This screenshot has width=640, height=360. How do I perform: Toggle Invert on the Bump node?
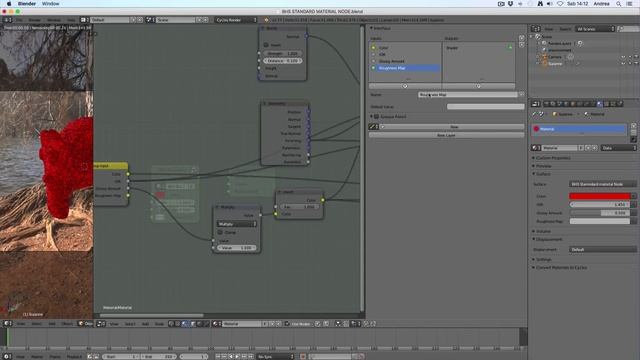266,45
